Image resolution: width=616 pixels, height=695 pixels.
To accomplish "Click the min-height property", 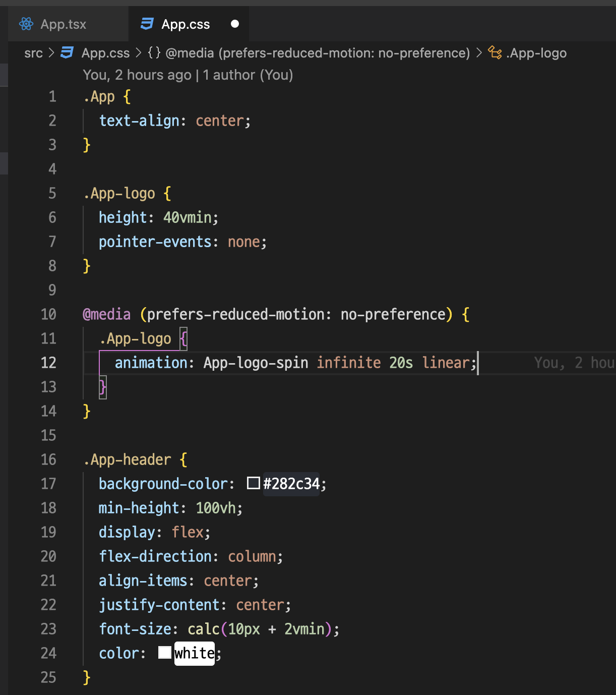I will pyautogui.click(x=139, y=508).
